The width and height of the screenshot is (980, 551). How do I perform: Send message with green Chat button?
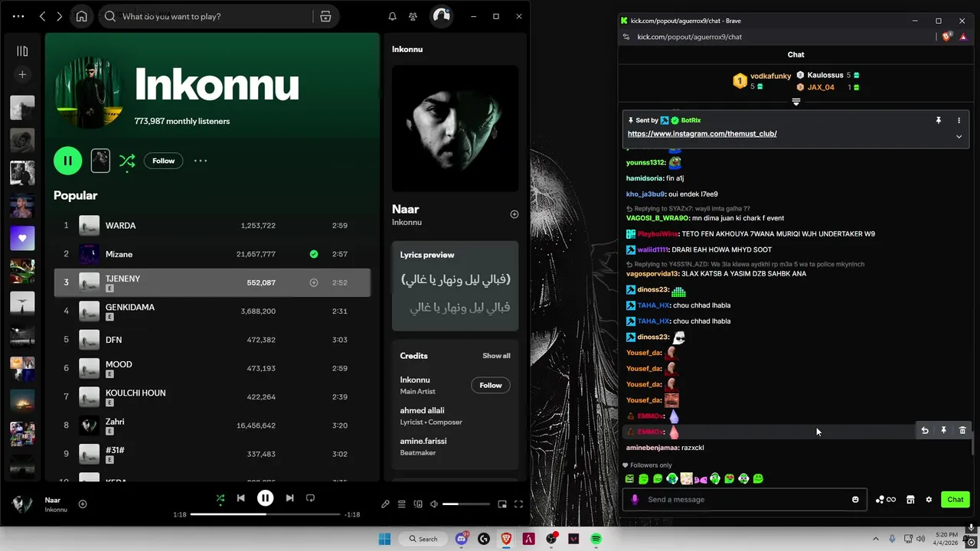coord(955,500)
